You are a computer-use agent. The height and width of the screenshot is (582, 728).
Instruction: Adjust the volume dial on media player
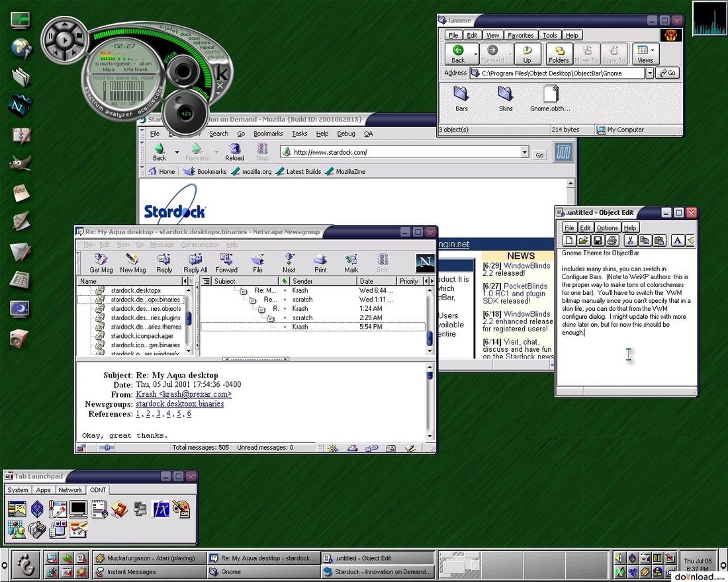pyautogui.click(x=185, y=113)
